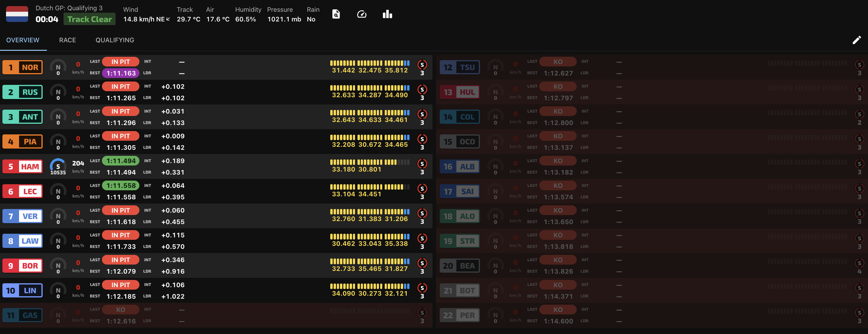
Task: Click the 00:04 session timer
Action: pyautogui.click(x=47, y=19)
